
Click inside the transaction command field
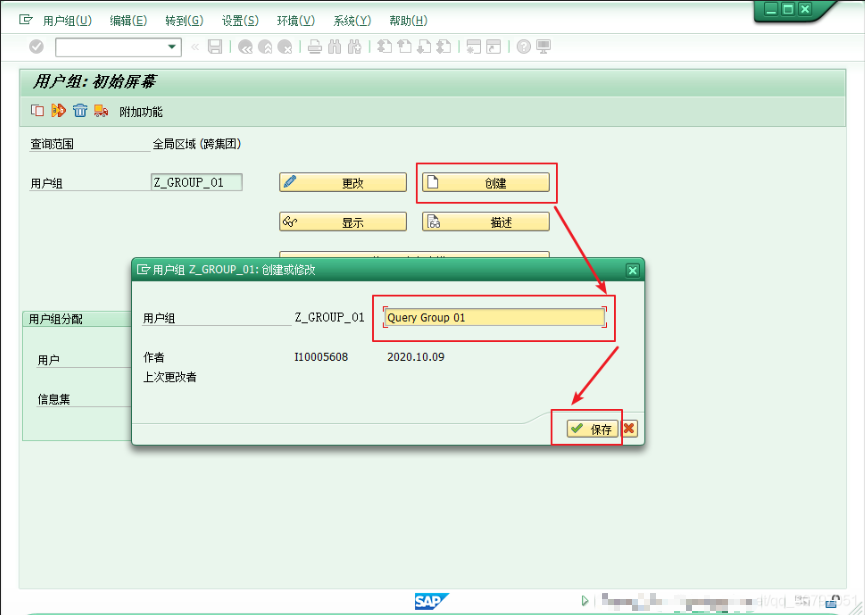point(111,47)
